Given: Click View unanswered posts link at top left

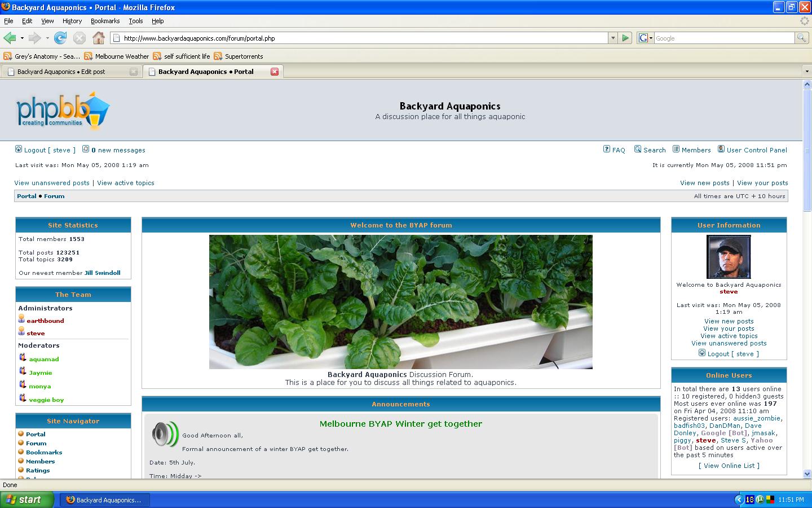Looking at the screenshot, I should point(52,183).
